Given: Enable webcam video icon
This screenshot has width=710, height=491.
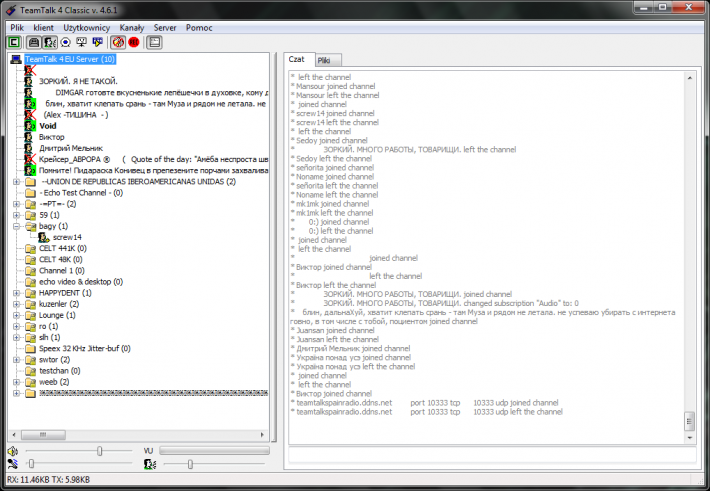Looking at the screenshot, I should tap(66, 42).
